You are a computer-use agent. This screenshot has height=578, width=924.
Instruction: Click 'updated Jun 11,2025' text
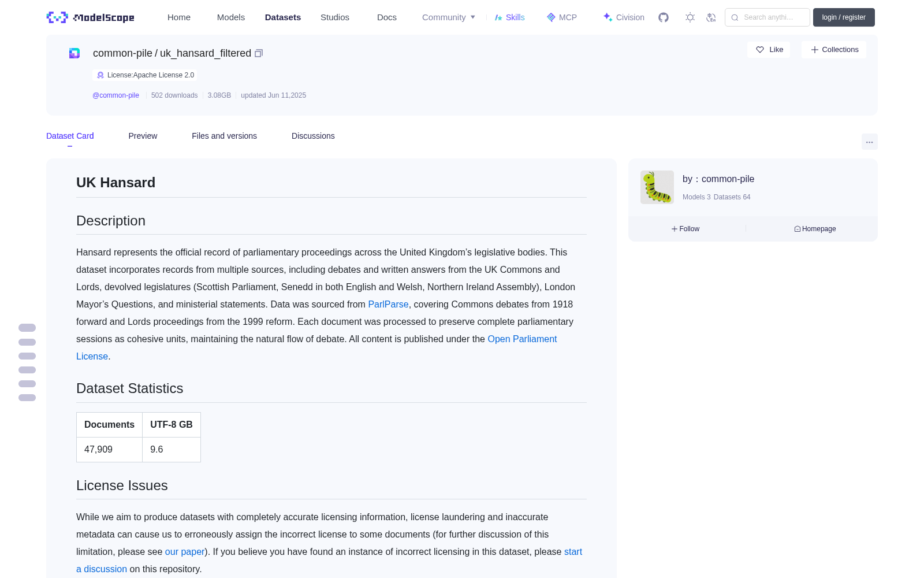pos(273,95)
